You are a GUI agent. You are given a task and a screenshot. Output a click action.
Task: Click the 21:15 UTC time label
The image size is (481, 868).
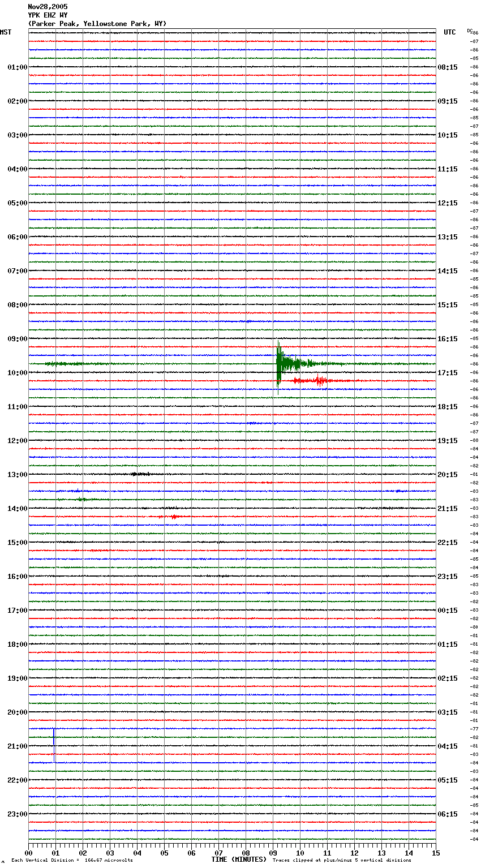point(448,509)
